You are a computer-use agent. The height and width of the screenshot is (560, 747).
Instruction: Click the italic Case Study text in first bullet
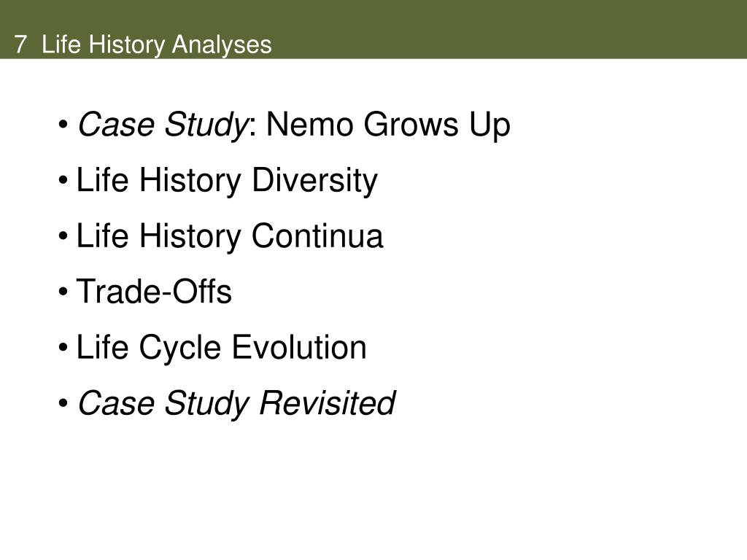(162, 125)
